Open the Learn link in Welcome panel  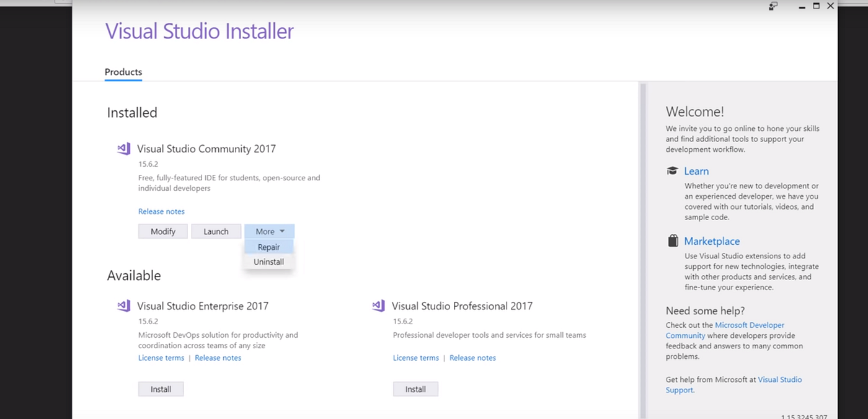coord(696,171)
